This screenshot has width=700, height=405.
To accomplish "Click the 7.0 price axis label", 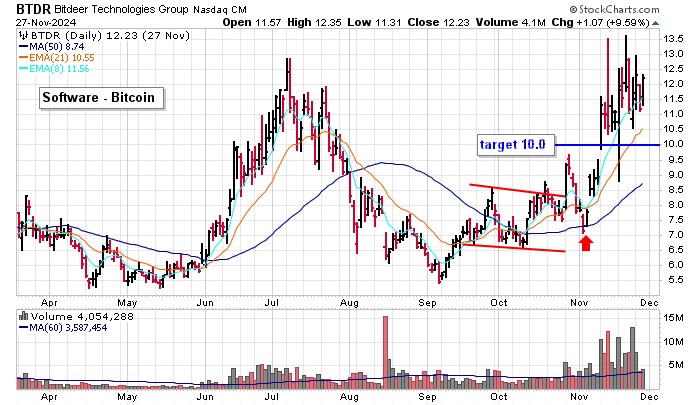I will pos(673,235).
